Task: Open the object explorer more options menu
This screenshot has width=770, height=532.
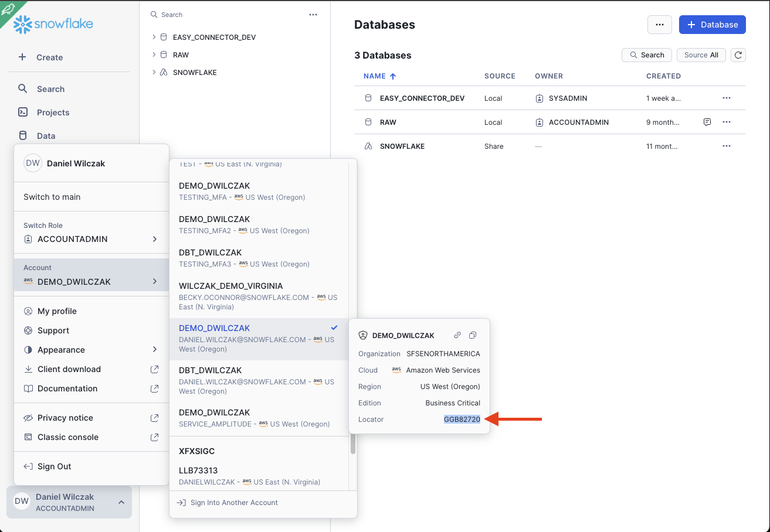Action: coord(313,15)
